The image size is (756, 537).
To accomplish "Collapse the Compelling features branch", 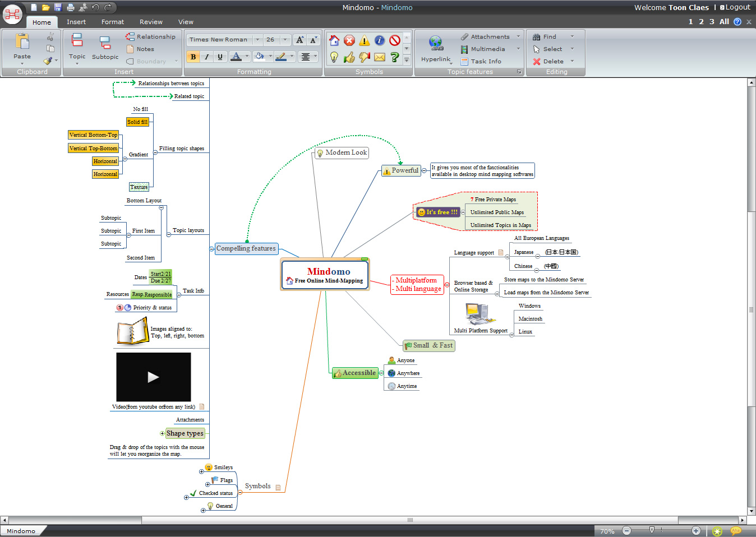I will point(212,248).
